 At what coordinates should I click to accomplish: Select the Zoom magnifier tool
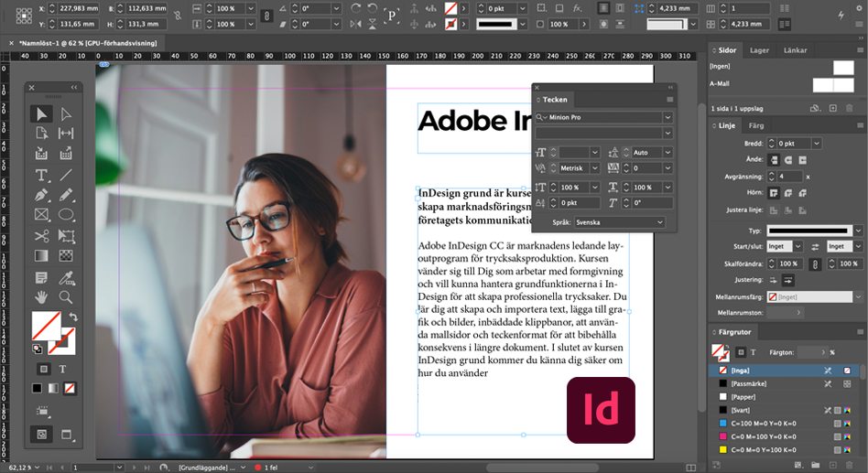[x=66, y=297]
